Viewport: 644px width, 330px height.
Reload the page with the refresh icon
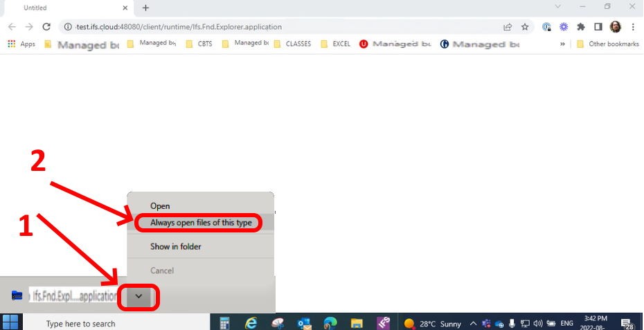tap(46, 27)
